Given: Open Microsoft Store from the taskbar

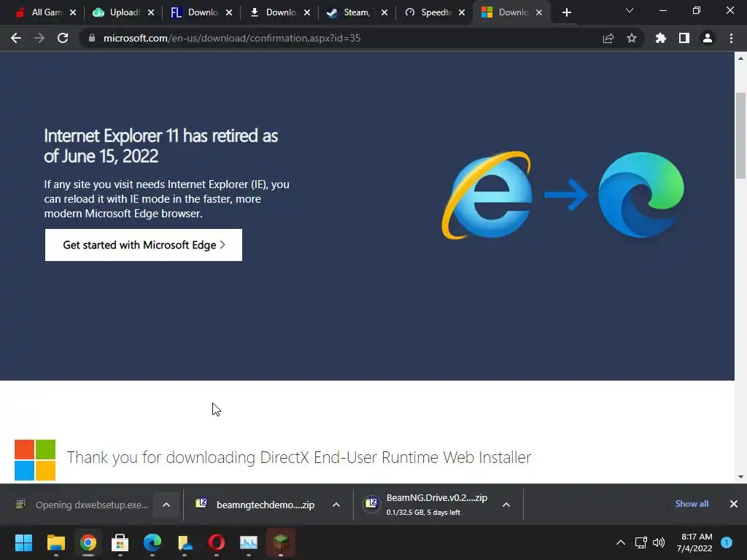Looking at the screenshot, I should tap(120, 542).
